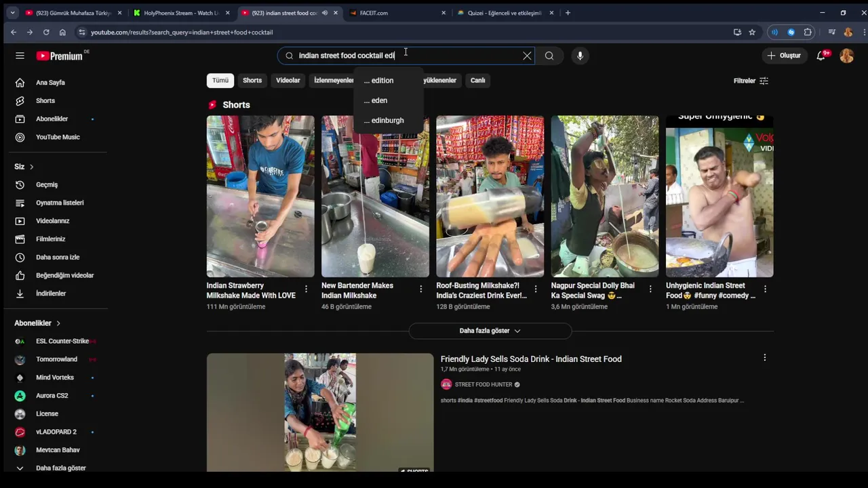
Task: Open Unhygienic Indian Street Food short thumbnail
Action: (719, 197)
